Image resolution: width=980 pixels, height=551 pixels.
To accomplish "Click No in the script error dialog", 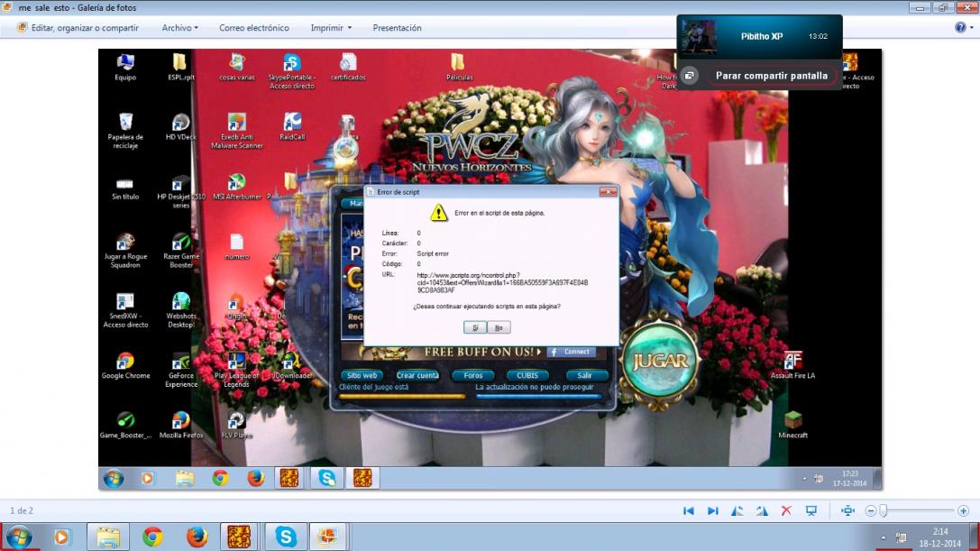I will [x=499, y=327].
